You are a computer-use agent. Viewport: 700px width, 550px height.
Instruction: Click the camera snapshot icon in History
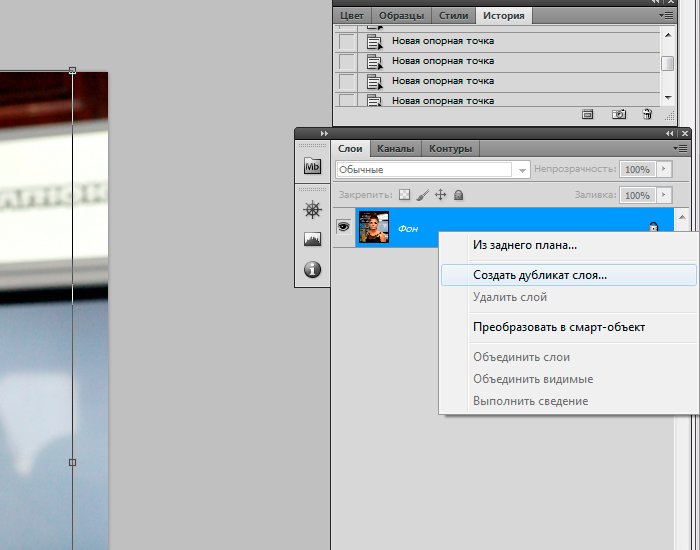[x=619, y=115]
